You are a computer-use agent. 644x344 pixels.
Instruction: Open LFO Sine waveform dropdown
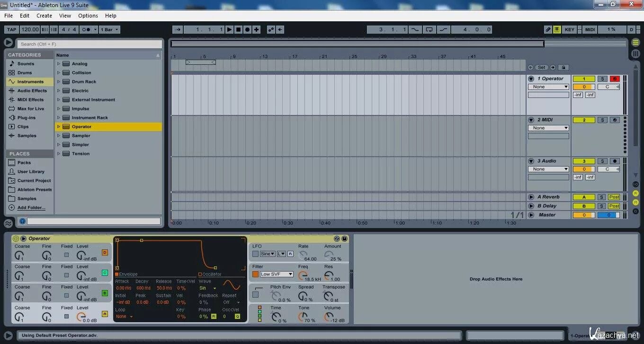(268, 254)
